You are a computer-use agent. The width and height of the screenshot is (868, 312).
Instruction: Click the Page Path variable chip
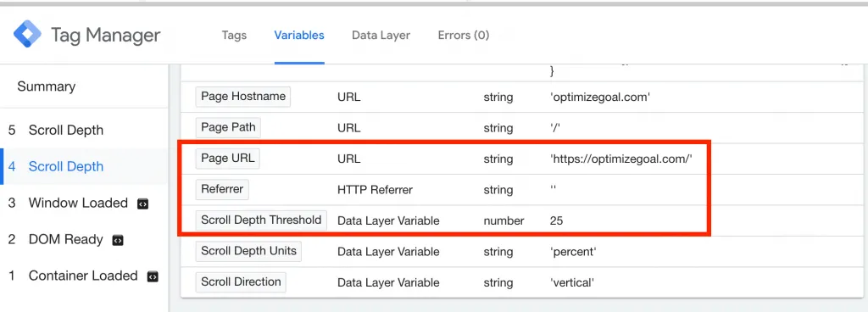[228, 127]
